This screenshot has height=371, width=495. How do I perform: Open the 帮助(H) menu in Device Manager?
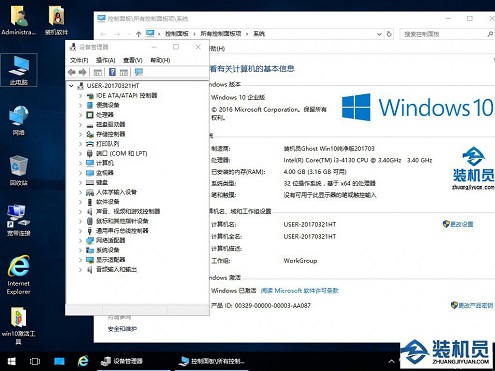coord(160,60)
